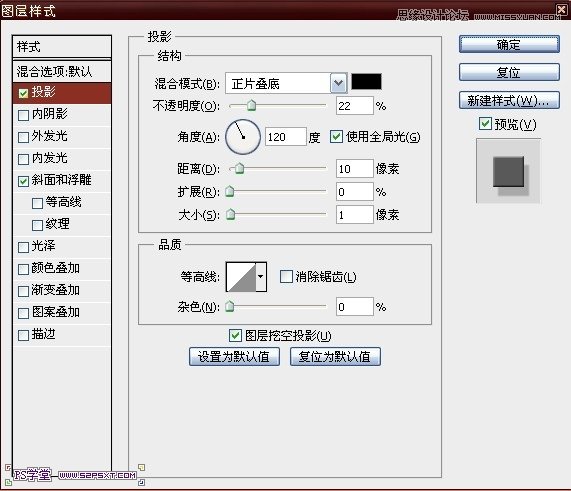The height and width of the screenshot is (491, 571).
Task: Toggle 图层挖空投影 checkbox
Action: pyautogui.click(x=235, y=335)
